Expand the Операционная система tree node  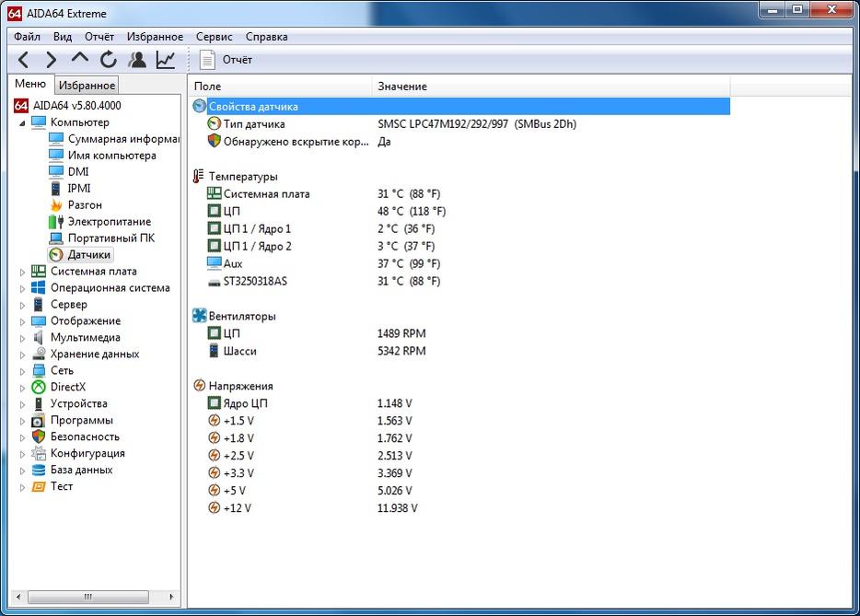pos(22,288)
